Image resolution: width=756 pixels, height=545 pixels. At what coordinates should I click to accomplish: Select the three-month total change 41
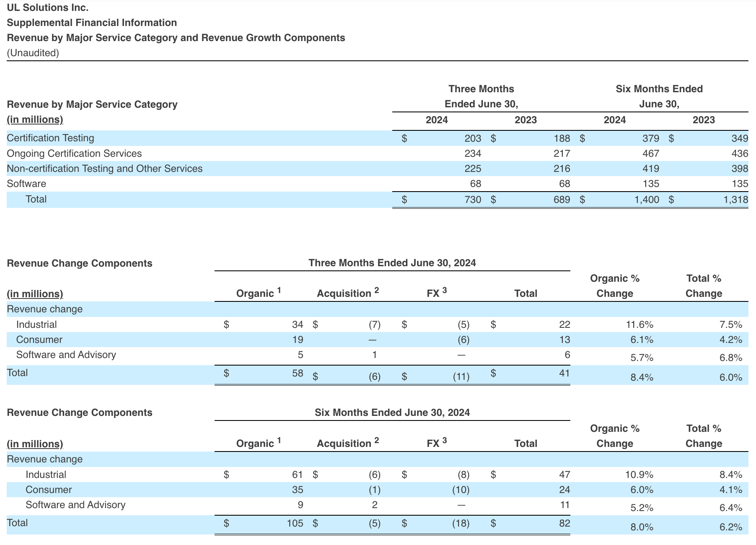564,373
